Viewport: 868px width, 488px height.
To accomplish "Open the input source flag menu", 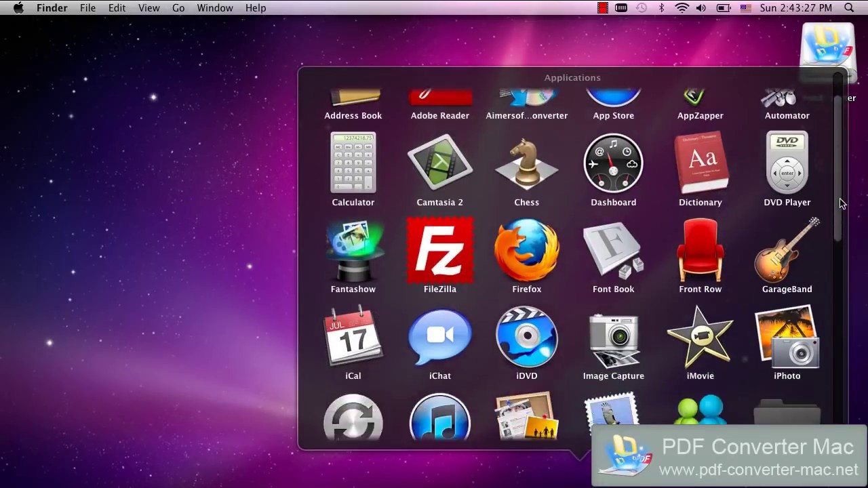I will click(x=746, y=8).
